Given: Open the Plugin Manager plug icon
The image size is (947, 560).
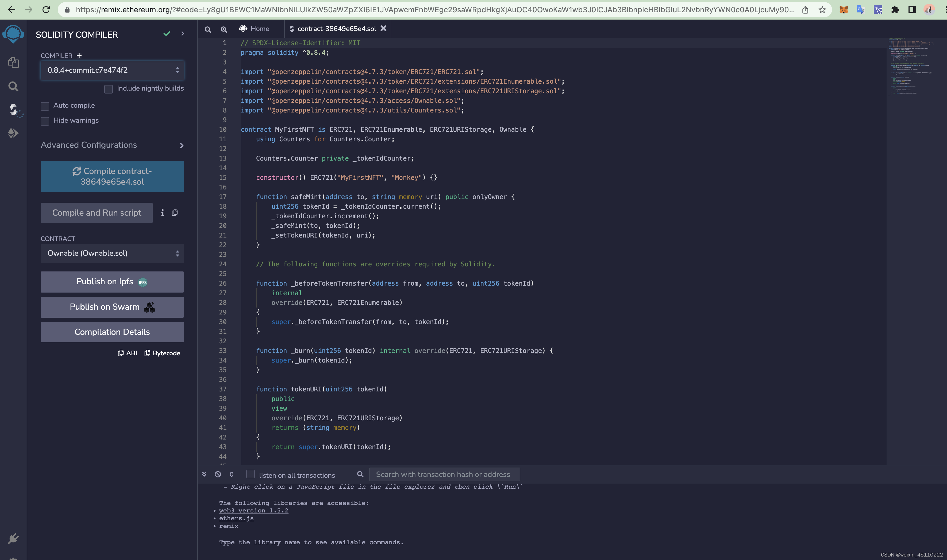Looking at the screenshot, I should pyautogui.click(x=13, y=538).
